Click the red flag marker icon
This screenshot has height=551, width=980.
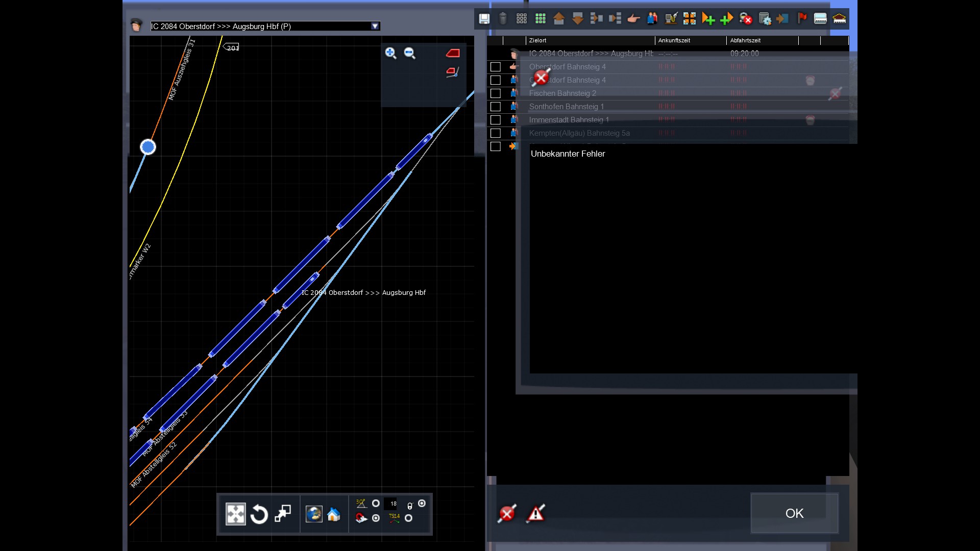pyautogui.click(x=802, y=19)
